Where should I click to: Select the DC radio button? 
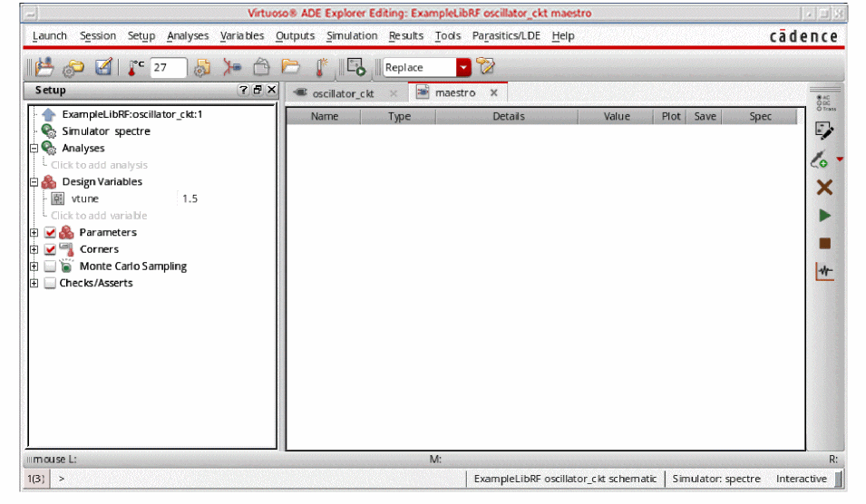click(x=819, y=102)
